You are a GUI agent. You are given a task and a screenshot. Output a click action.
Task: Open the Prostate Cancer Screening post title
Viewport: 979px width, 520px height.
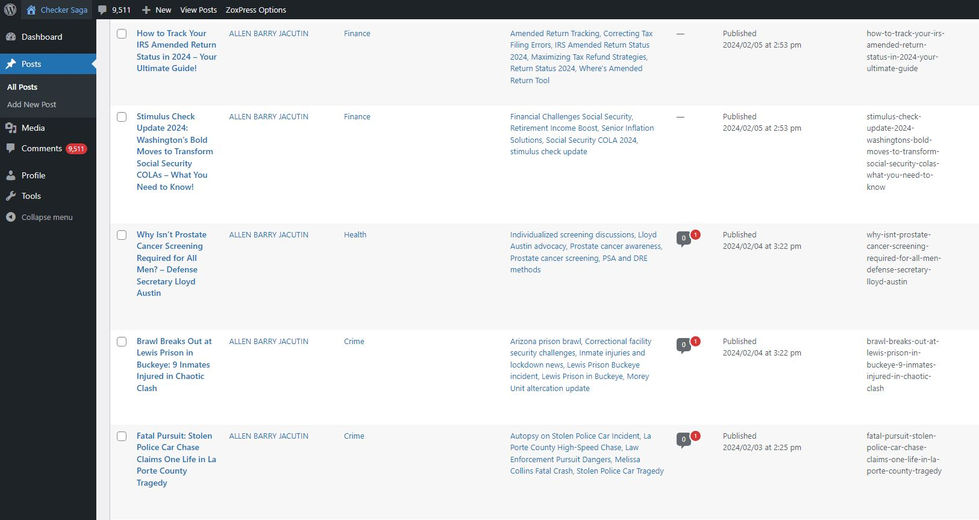pyautogui.click(x=171, y=263)
